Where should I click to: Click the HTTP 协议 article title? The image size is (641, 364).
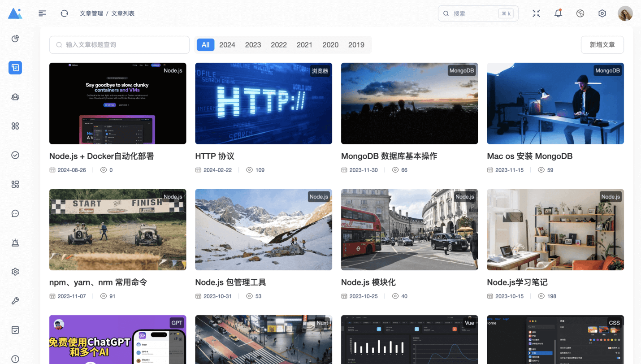pyautogui.click(x=215, y=156)
